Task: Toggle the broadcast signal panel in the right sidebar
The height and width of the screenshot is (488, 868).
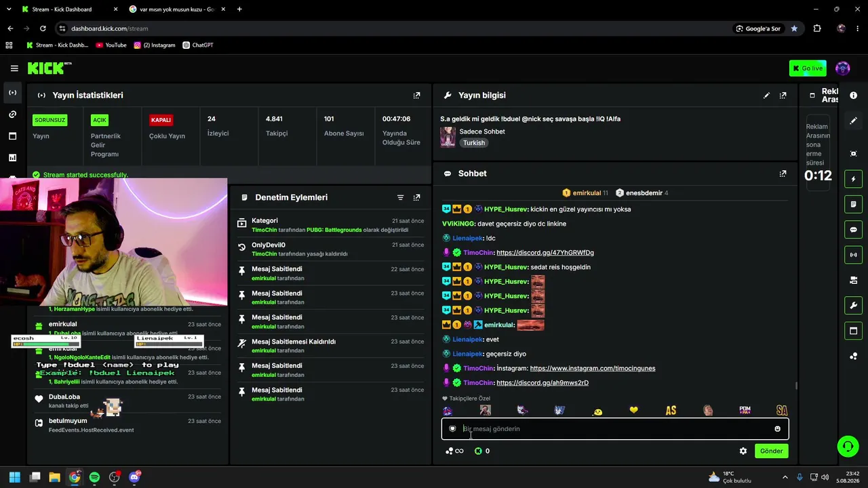Action: pyautogui.click(x=853, y=255)
